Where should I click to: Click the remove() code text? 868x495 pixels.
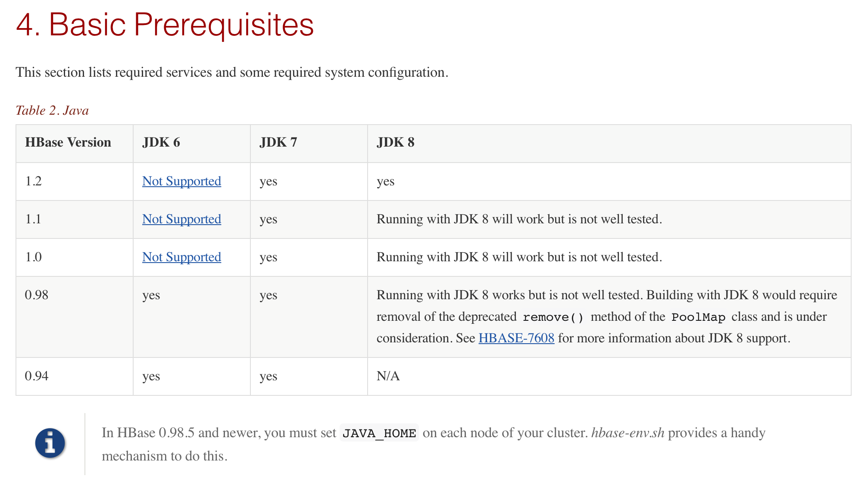tap(553, 317)
